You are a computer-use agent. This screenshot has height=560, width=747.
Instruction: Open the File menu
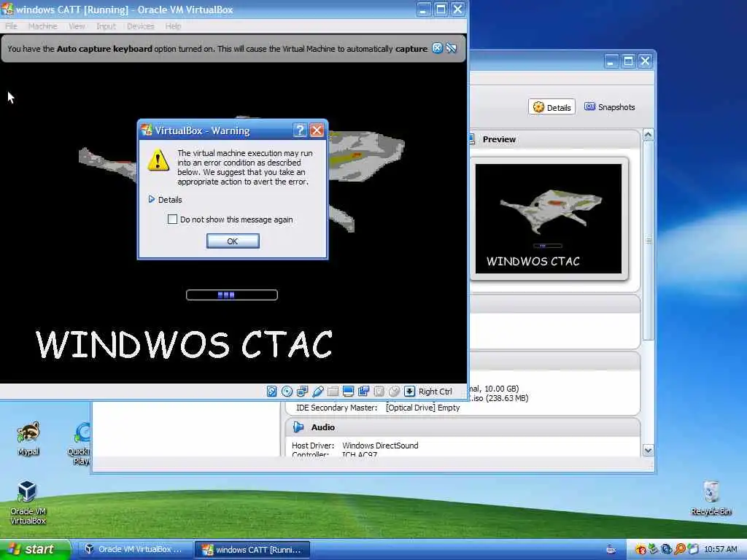pos(11,26)
